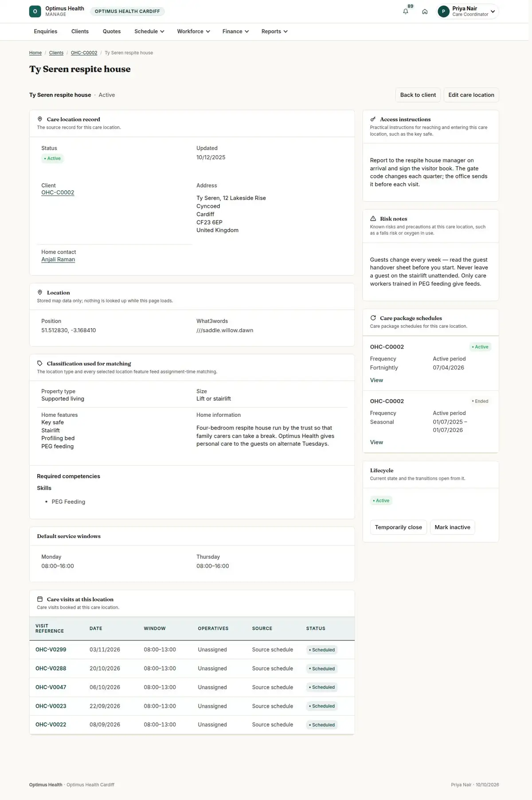Select Quotes in the navigation bar
This screenshot has height=800, width=532.
pos(112,31)
